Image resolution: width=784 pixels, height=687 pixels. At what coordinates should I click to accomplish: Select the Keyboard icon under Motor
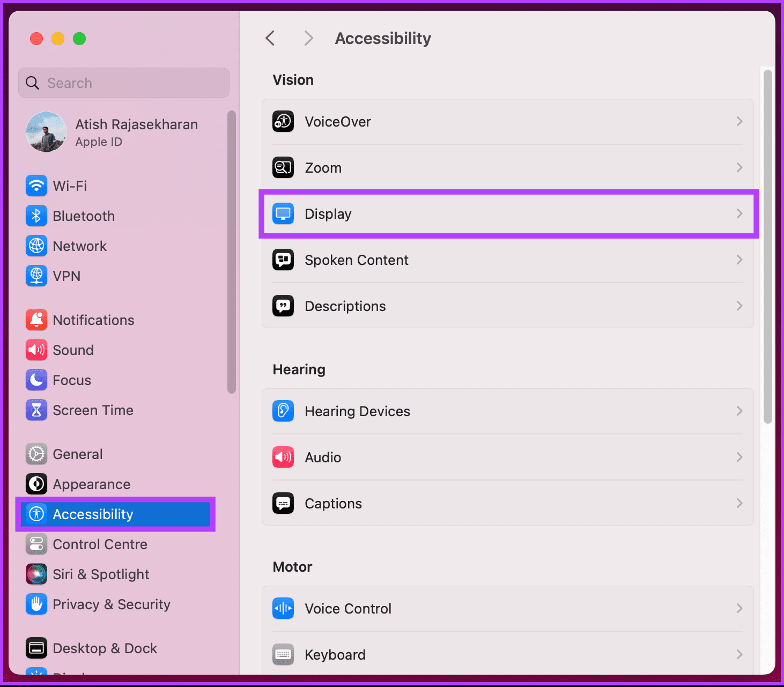[x=283, y=654]
